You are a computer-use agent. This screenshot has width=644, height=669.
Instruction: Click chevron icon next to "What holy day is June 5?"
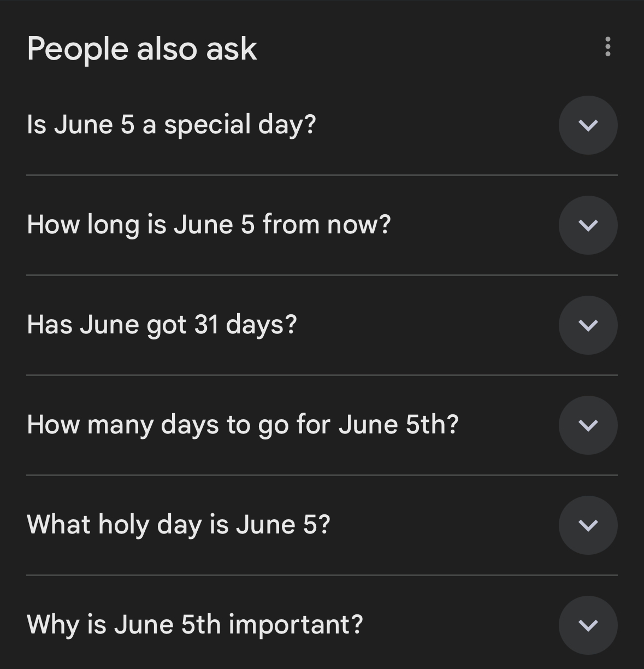pyautogui.click(x=588, y=525)
